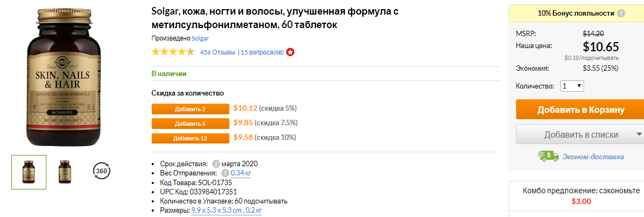
Task: Click the 0.34 кг shipping weight link
Action: point(241,173)
